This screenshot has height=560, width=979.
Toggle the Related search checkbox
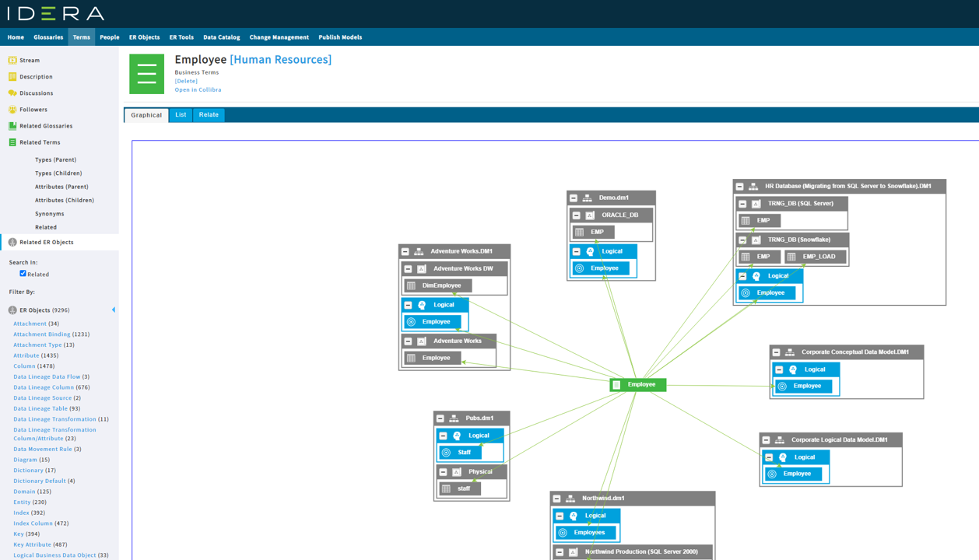[x=23, y=274]
